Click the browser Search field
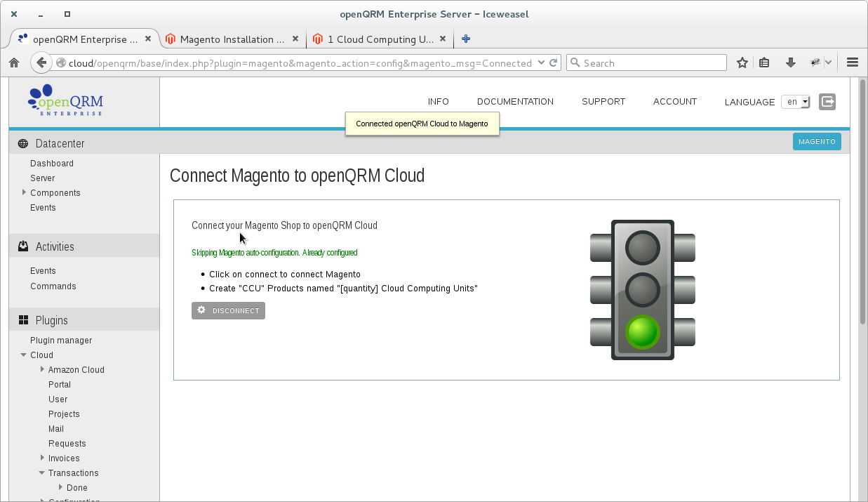The height and width of the screenshot is (502, 868). tap(646, 62)
